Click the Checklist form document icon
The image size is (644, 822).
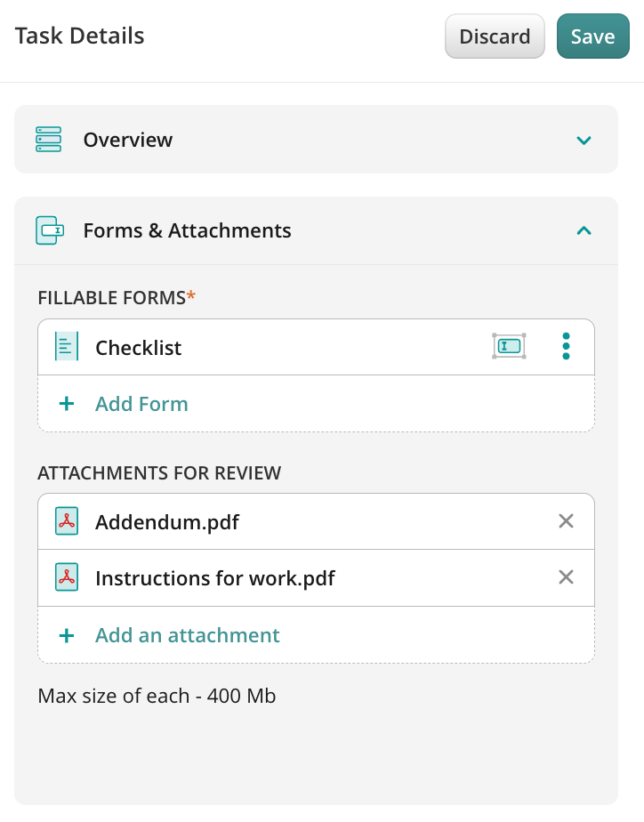[x=67, y=347]
